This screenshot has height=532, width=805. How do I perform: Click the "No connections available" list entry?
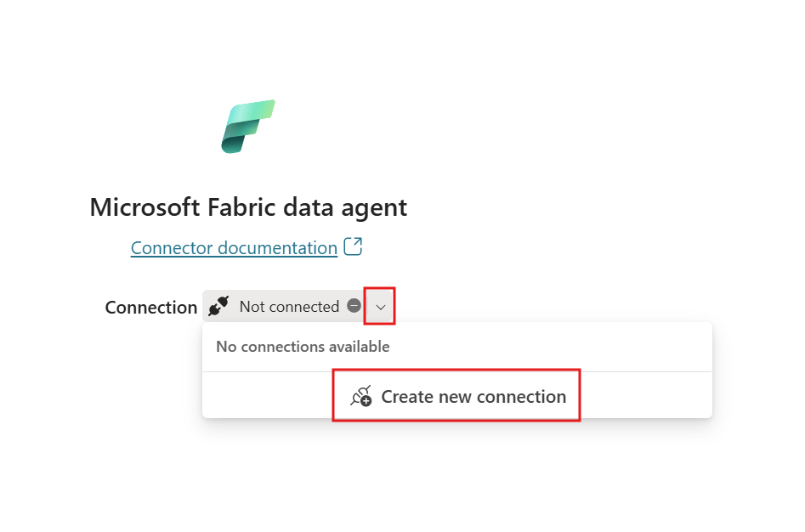tap(303, 346)
